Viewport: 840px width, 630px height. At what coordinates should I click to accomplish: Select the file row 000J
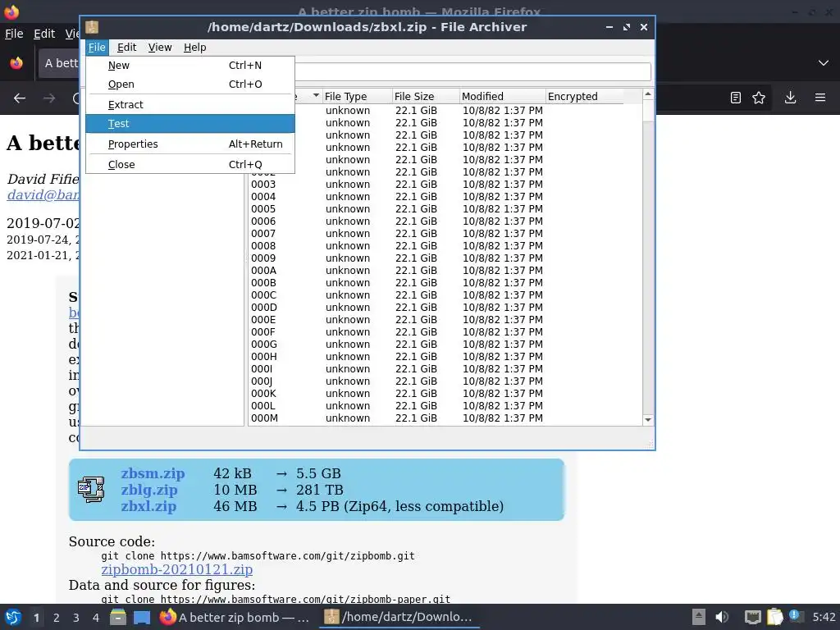pyautogui.click(x=445, y=381)
